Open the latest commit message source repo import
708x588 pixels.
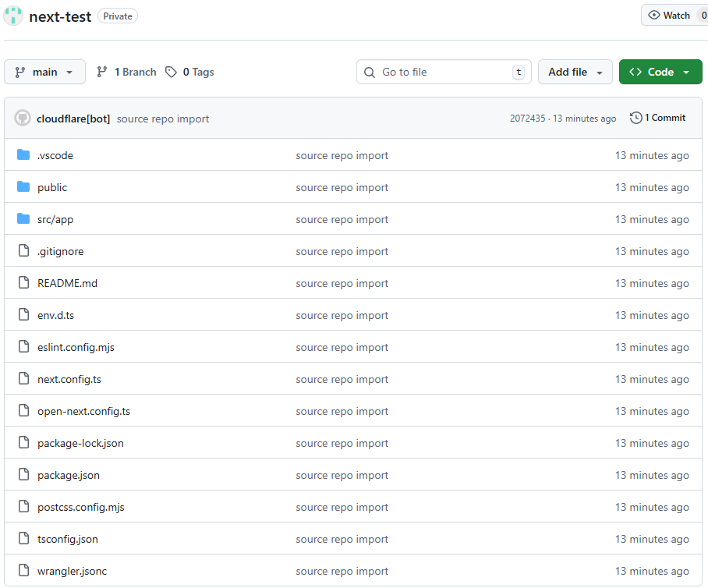click(162, 119)
